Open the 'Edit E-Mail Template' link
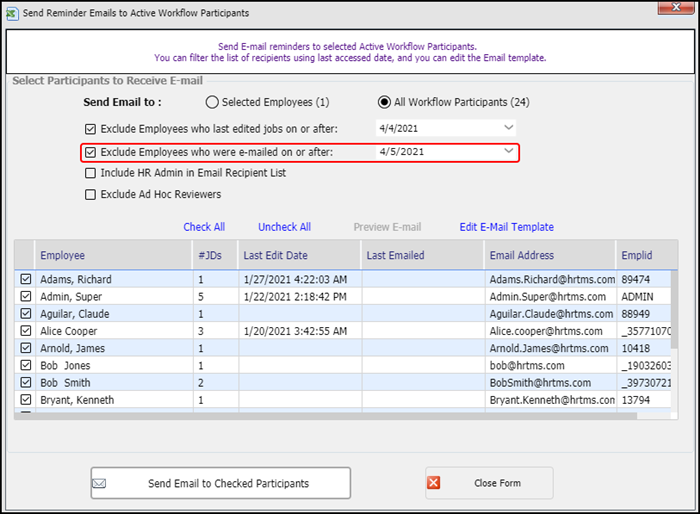The image size is (700, 514). pyautogui.click(x=506, y=227)
